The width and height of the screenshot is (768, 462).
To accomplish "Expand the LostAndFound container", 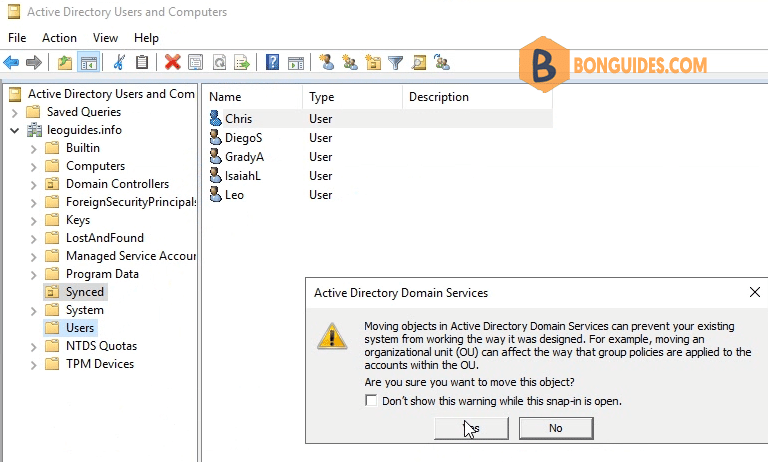I will pyautogui.click(x=33, y=239).
